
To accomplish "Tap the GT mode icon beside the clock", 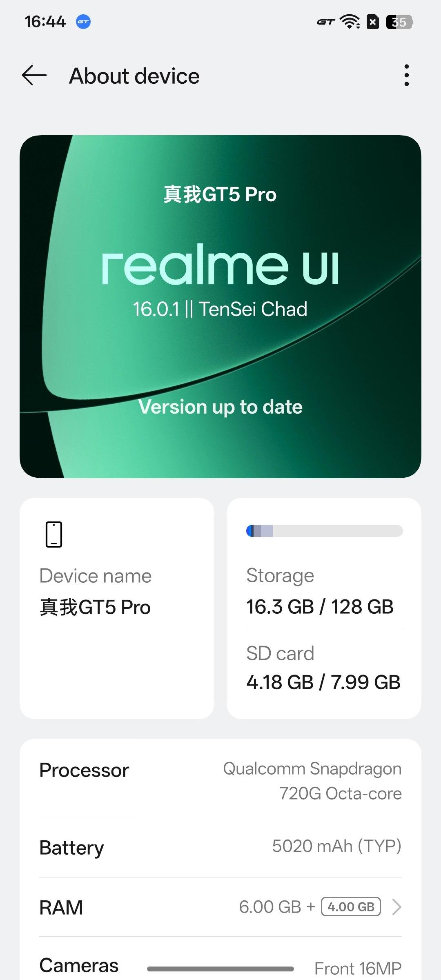I will [x=83, y=22].
